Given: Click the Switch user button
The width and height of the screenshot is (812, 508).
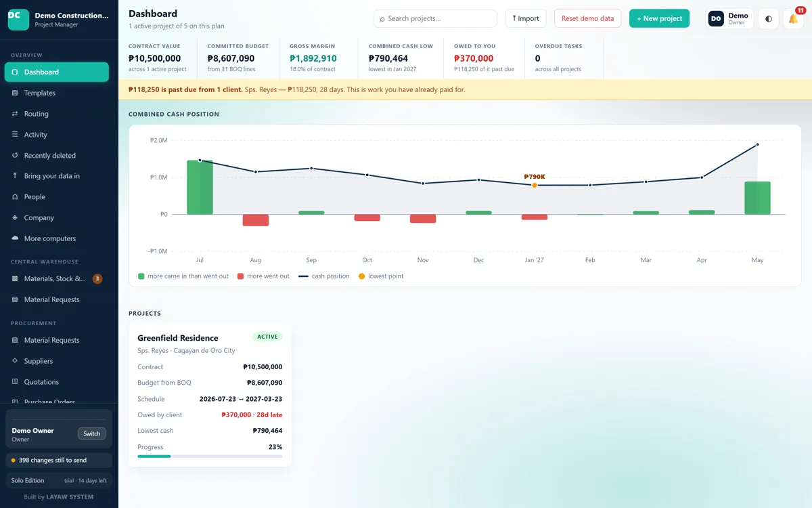Looking at the screenshot, I should click(92, 433).
